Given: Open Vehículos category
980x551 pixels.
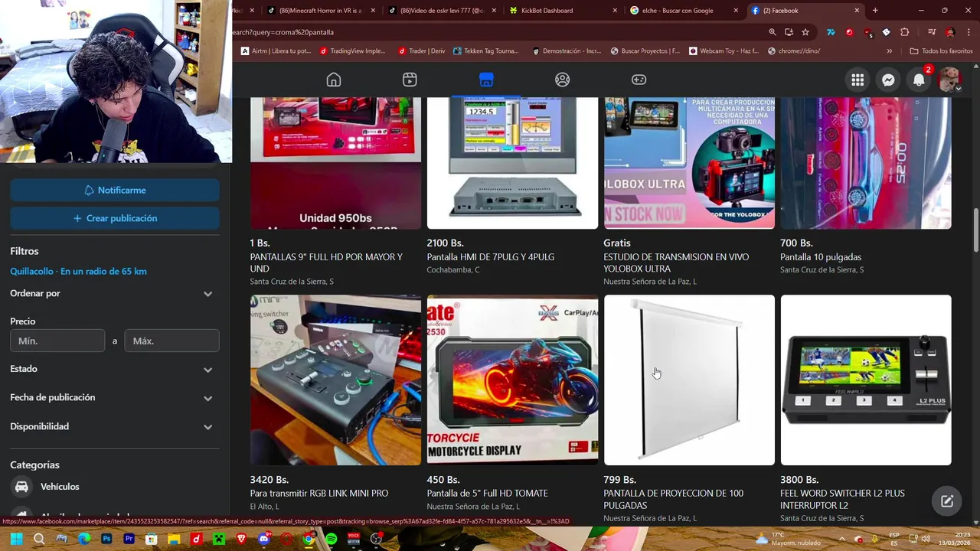Looking at the screenshot, I should click(115, 487).
